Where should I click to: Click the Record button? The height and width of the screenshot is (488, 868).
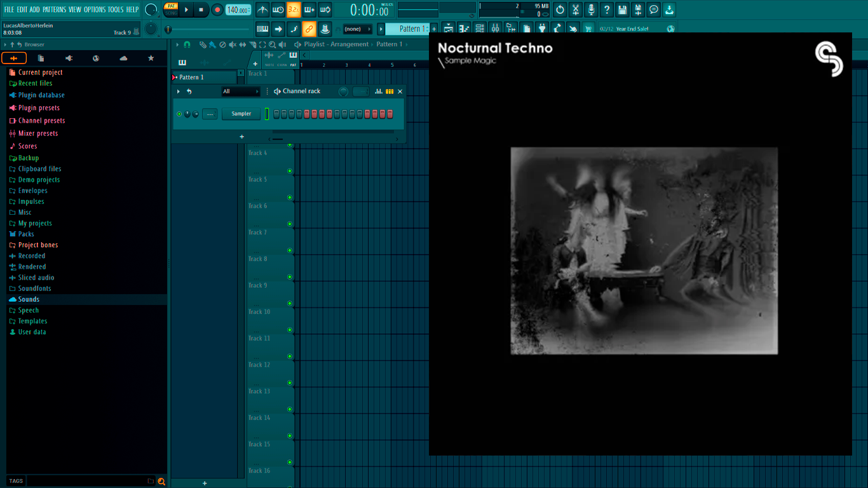point(217,10)
